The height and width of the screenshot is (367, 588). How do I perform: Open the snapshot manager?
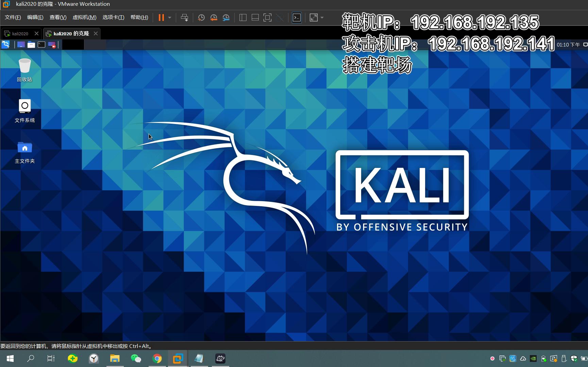(226, 18)
